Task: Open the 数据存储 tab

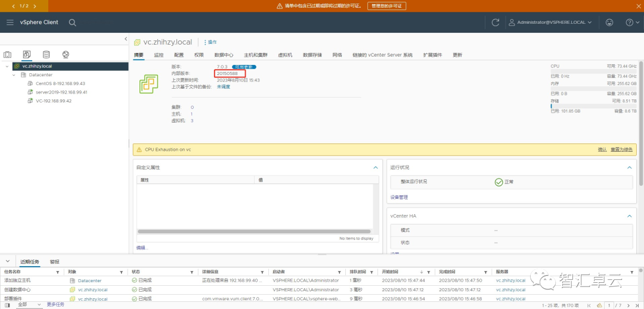Action: 312,55
